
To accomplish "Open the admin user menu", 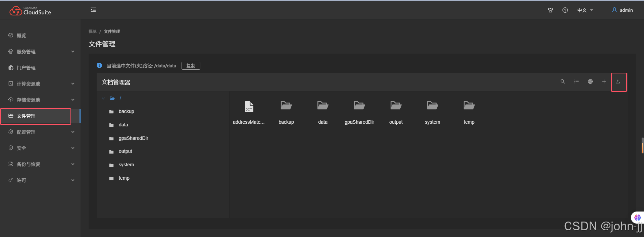I will 623,10.
